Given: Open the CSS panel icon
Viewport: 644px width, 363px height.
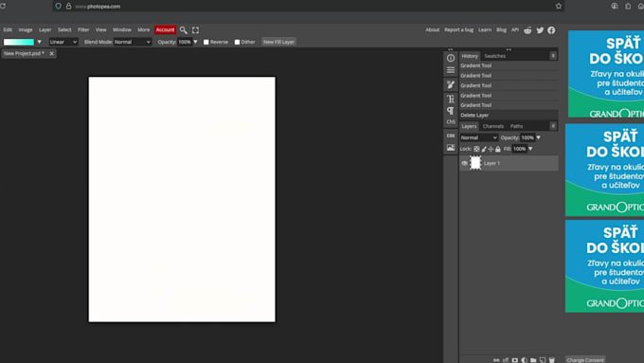Looking at the screenshot, I should click(x=451, y=136).
